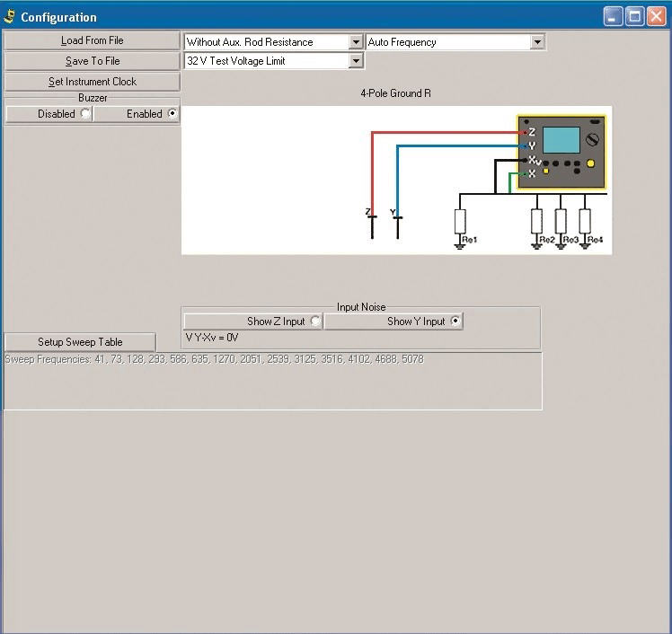Click the Load From File button

click(x=93, y=40)
